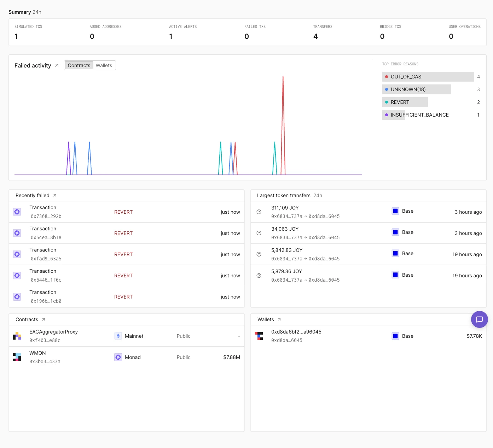Click Monad icon for transaction 0x5cea…8b18
This screenshot has height=448, width=493.
coord(17,233)
